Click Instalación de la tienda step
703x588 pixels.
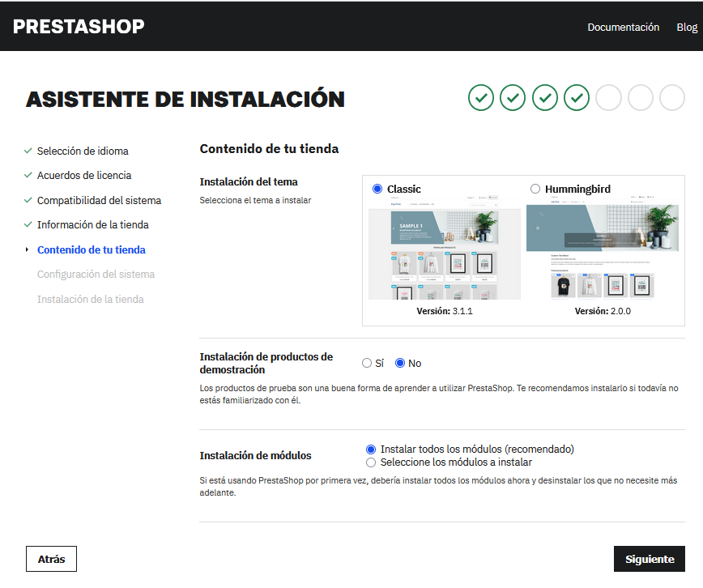pyautogui.click(x=91, y=299)
